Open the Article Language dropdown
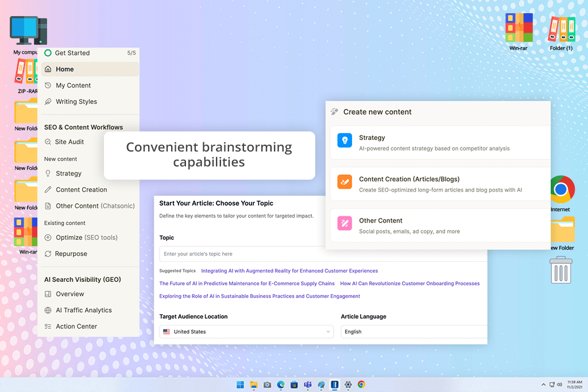The image size is (588, 392). coord(414,332)
